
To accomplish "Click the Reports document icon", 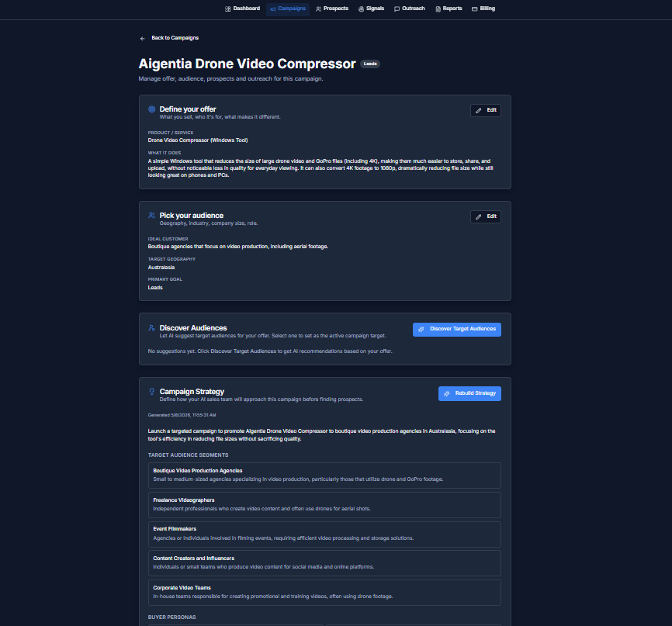I will 438,9.
